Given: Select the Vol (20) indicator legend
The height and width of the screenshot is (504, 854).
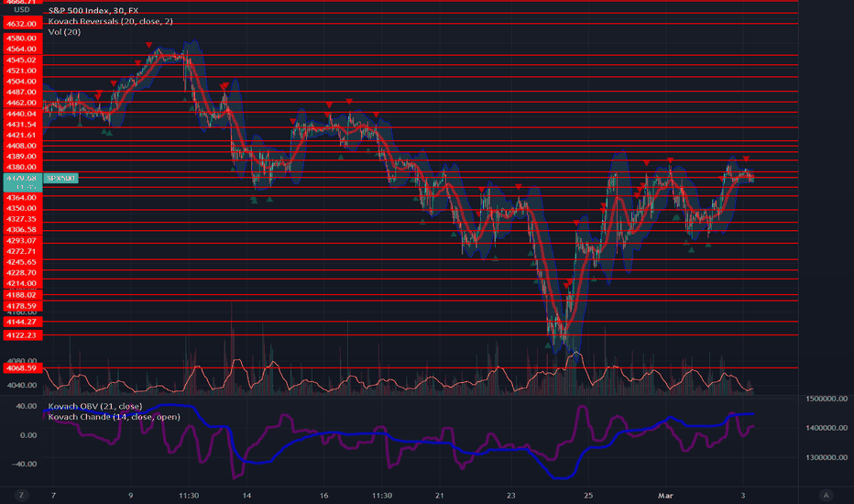Looking at the screenshot, I should [x=64, y=31].
